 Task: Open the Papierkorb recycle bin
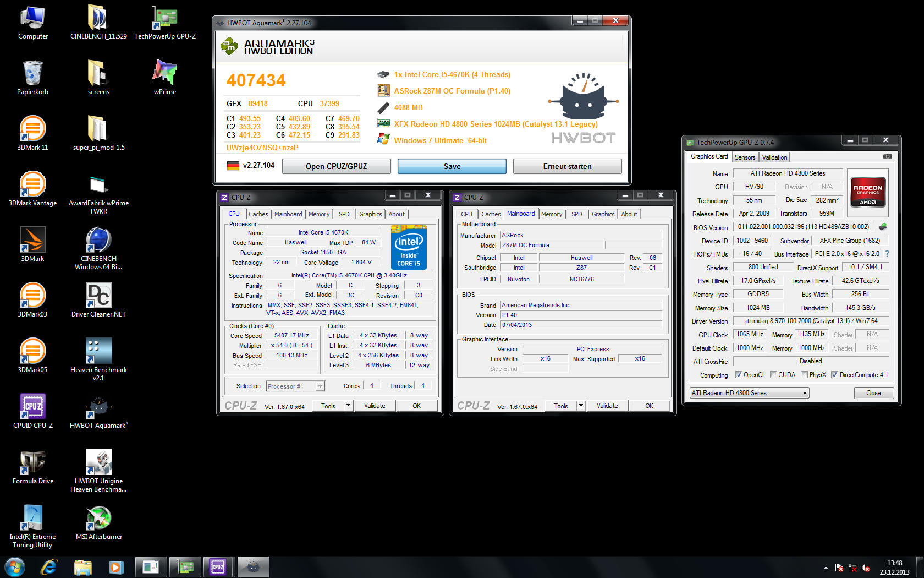pyautogui.click(x=32, y=78)
